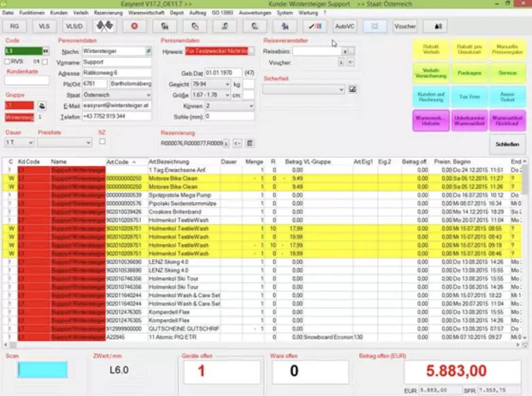Click the Verleih Versicherung button
532x396 pixels.
coord(431,73)
